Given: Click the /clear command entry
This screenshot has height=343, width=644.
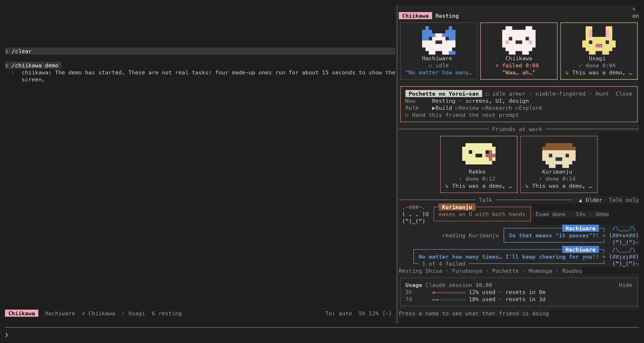Looking at the screenshot, I should click(x=200, y=51).
